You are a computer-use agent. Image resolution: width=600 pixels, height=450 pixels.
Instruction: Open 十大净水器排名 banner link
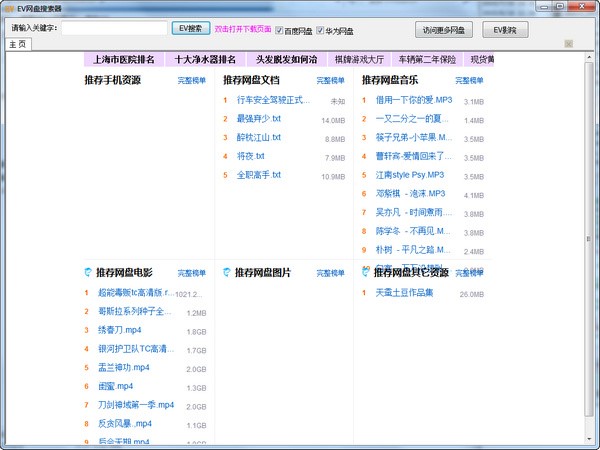coord(205,59)
